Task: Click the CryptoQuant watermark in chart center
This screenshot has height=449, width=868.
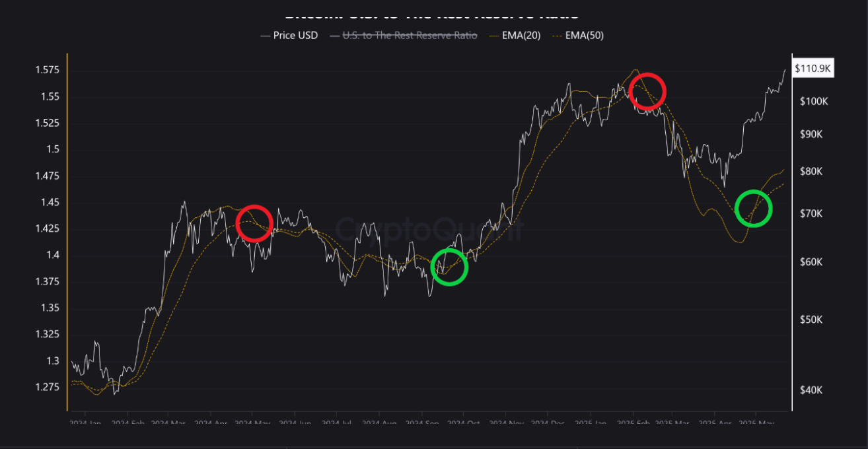Action: pyautogui.click(x=429, y=230)
